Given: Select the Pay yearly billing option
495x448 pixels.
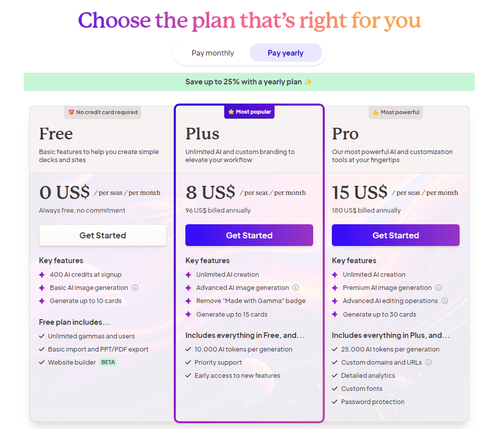Looking at the screenshot, I should 285,53.
